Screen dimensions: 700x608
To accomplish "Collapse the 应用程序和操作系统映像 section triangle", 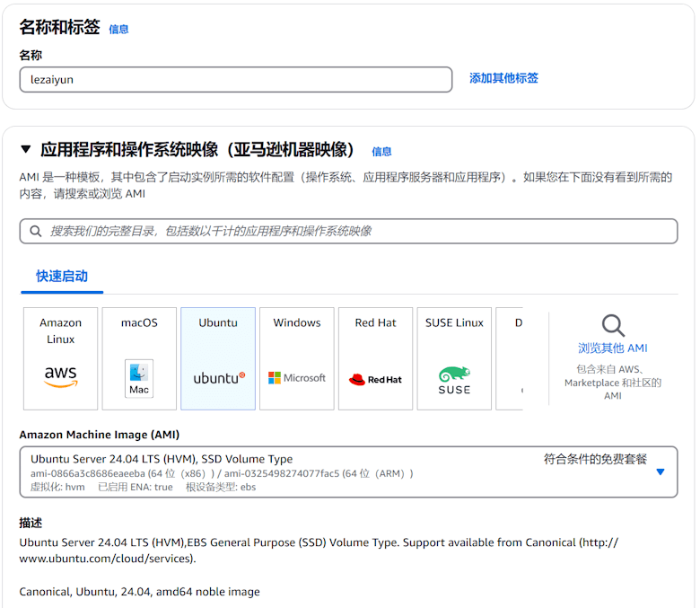I will [26, 150].
